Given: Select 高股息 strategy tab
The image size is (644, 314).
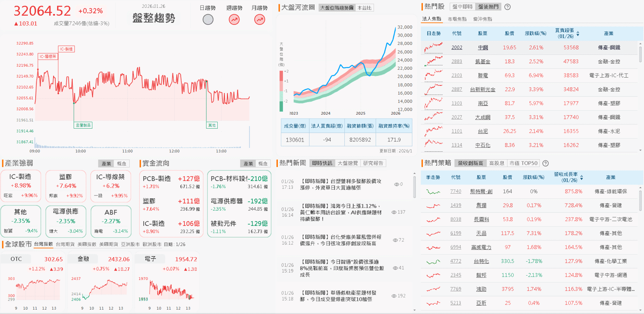Looking at the screenshot, I should pos(496,163).
